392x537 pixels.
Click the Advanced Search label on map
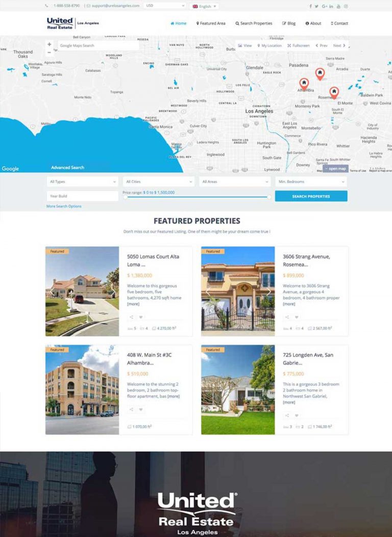67,167
